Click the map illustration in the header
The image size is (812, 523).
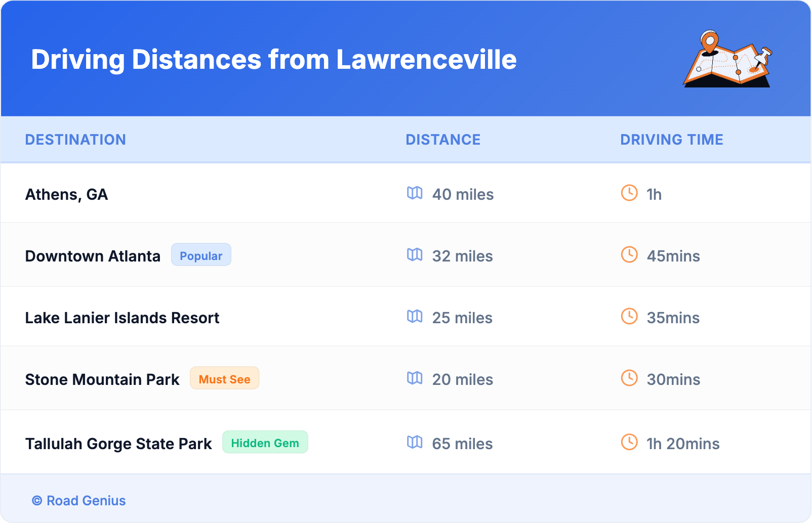727,59
